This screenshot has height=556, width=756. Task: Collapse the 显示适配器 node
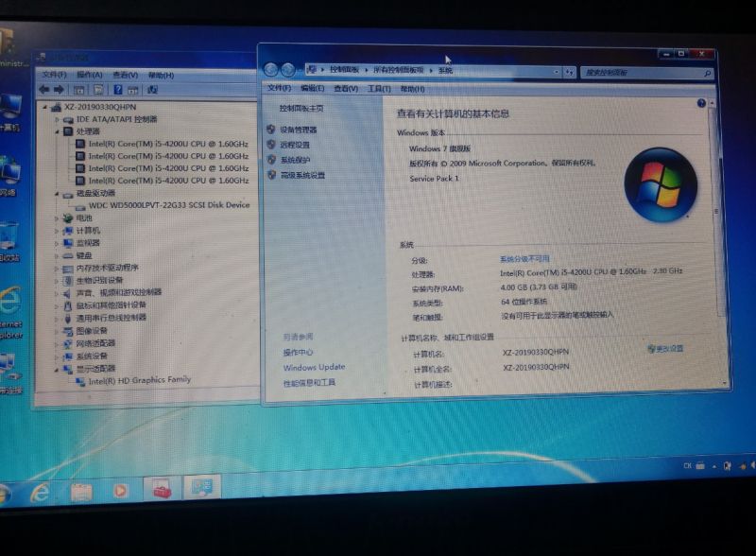coord(57,369)
